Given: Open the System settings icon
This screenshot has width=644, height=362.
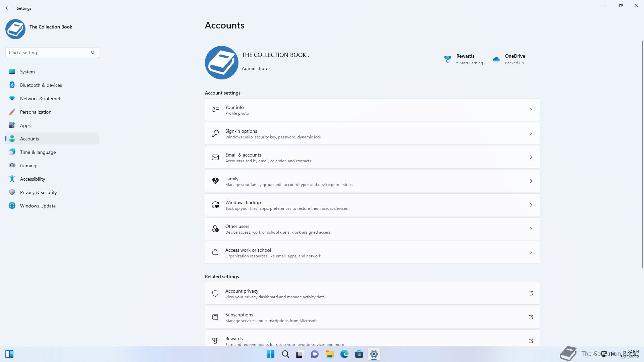Looking at the screenshot, I should pyautogui.click(x=12, y=71).
